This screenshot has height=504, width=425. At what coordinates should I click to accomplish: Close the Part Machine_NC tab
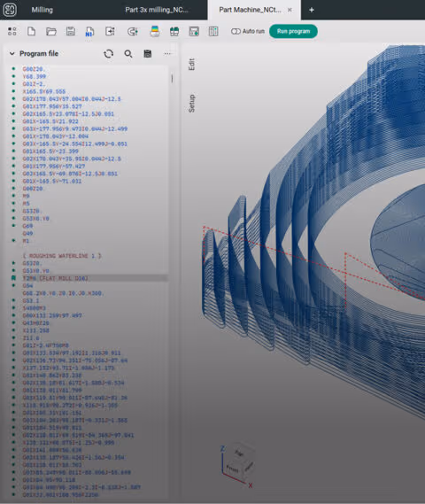[x=290, y=10]
